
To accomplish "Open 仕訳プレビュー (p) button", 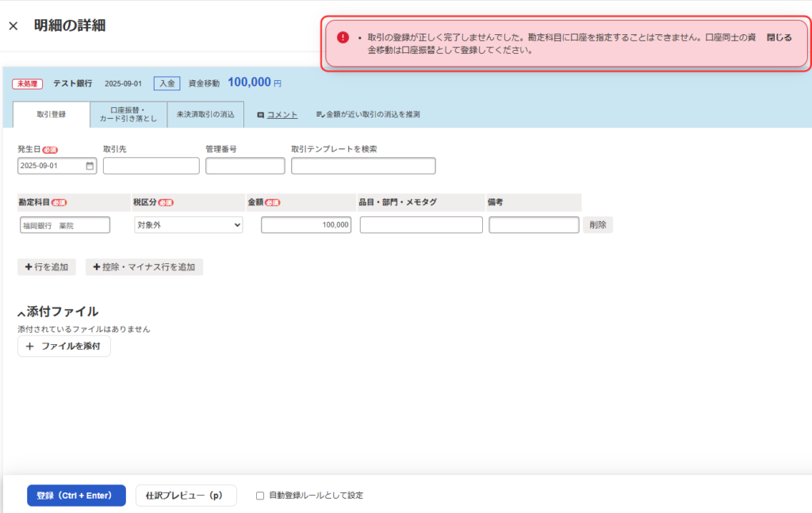I will 186,496.
